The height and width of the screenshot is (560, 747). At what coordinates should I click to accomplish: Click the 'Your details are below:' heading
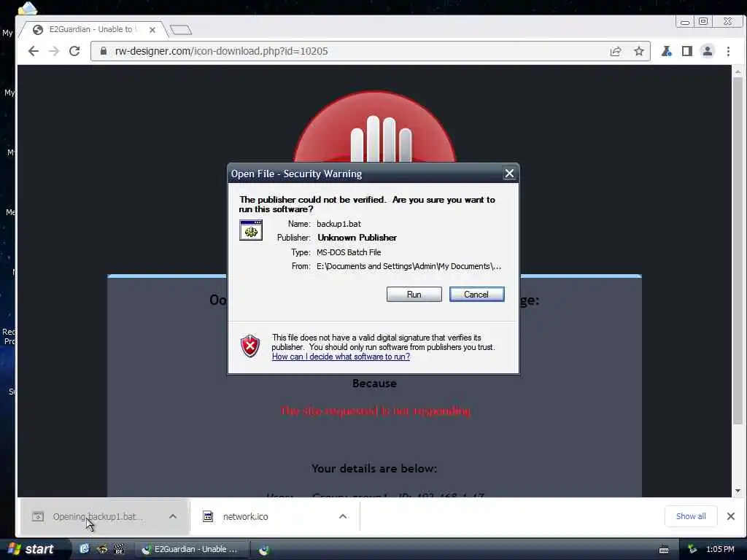[x=374, y=469]
